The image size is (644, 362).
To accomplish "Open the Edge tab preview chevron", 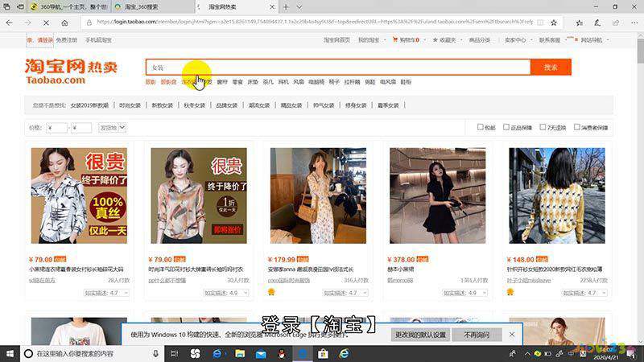I will click(x=299, y=7).
